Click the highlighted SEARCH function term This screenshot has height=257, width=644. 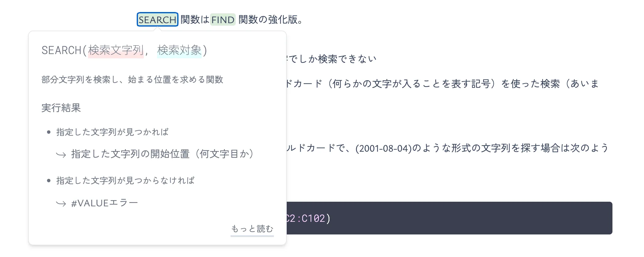(157, 20)
